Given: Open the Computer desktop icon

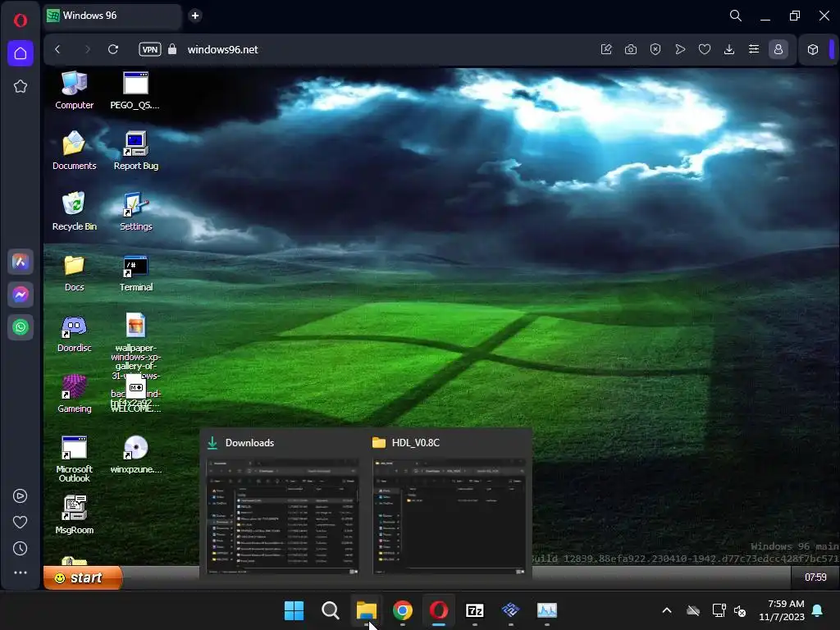Looking at the screenshot, I should (74, 89).
